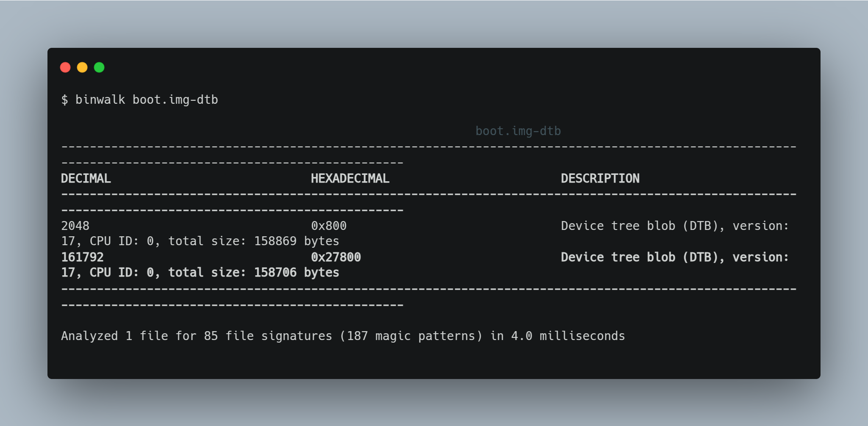Click the HEXADECIMAL column header

click(x=351, y=178)
